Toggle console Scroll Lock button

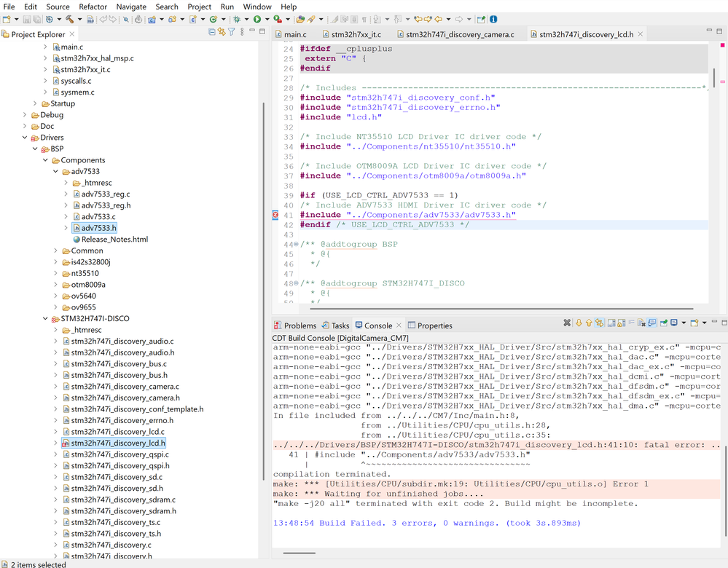coord(622,323)
